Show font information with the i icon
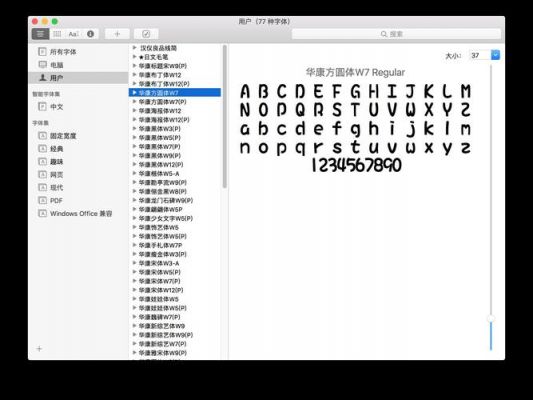 tap(90, 34)
